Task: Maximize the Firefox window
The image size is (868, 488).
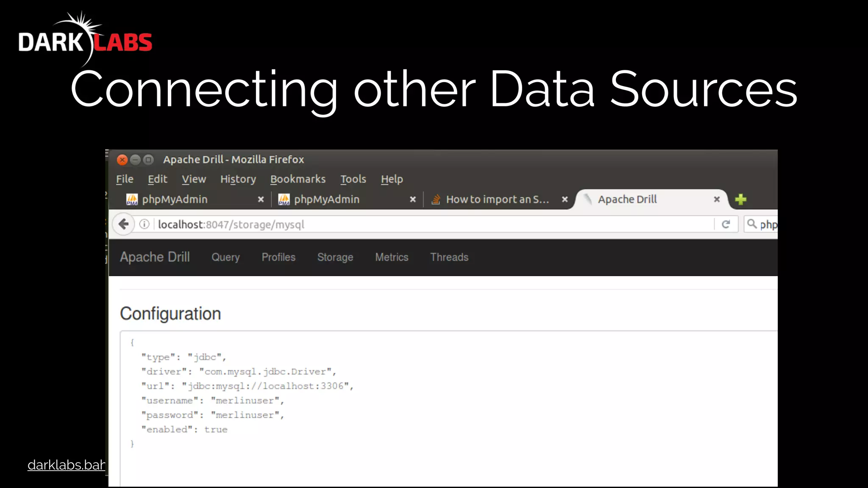Action: click(x=148, y=160)
